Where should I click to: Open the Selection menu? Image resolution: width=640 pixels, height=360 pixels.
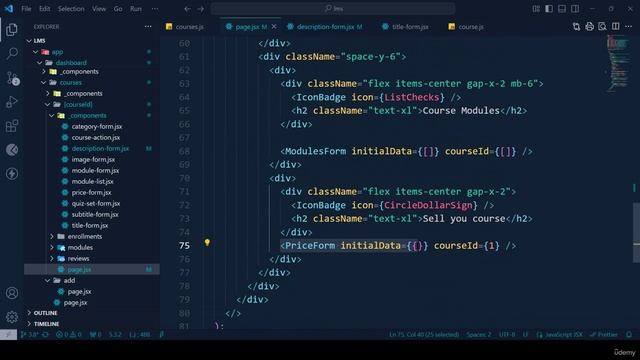71,9
